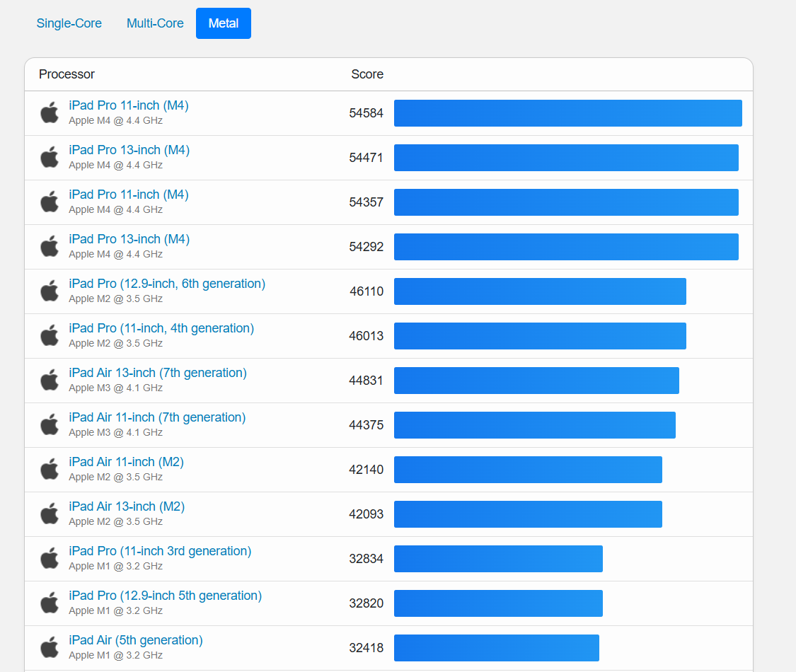Open iPad Pro 13-inch (M4) link scoring 54292
The height and width of the screenshot is (672, 796).
coord(129,239)
